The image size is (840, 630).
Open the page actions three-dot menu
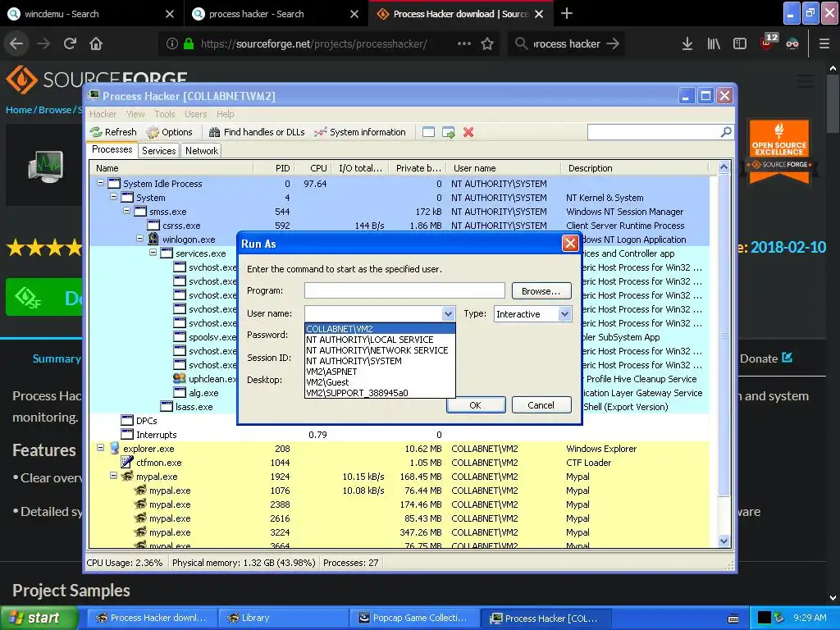[x=464, y=44]
